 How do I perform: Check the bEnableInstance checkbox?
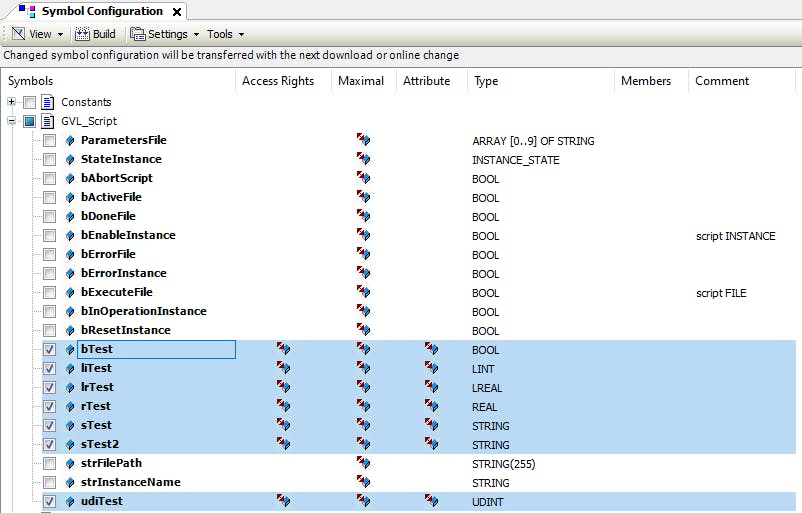49,235
